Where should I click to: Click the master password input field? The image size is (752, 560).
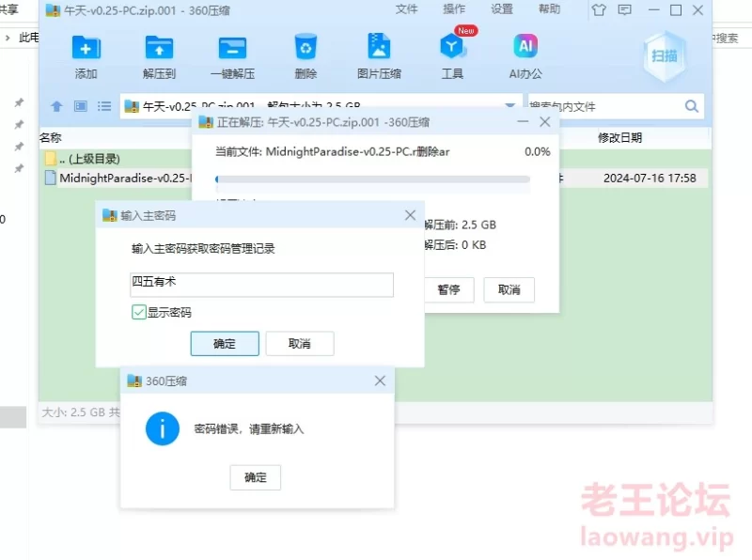click(262, 285)
